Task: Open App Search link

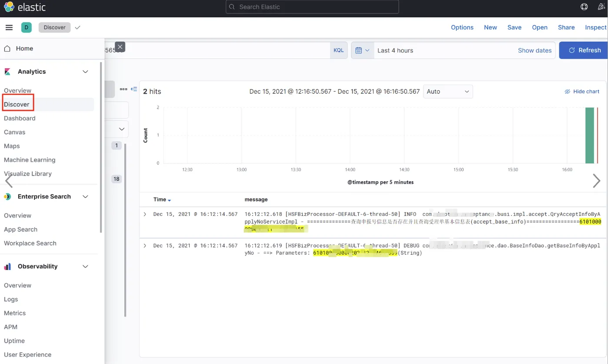Action: [x=20, y=229]
